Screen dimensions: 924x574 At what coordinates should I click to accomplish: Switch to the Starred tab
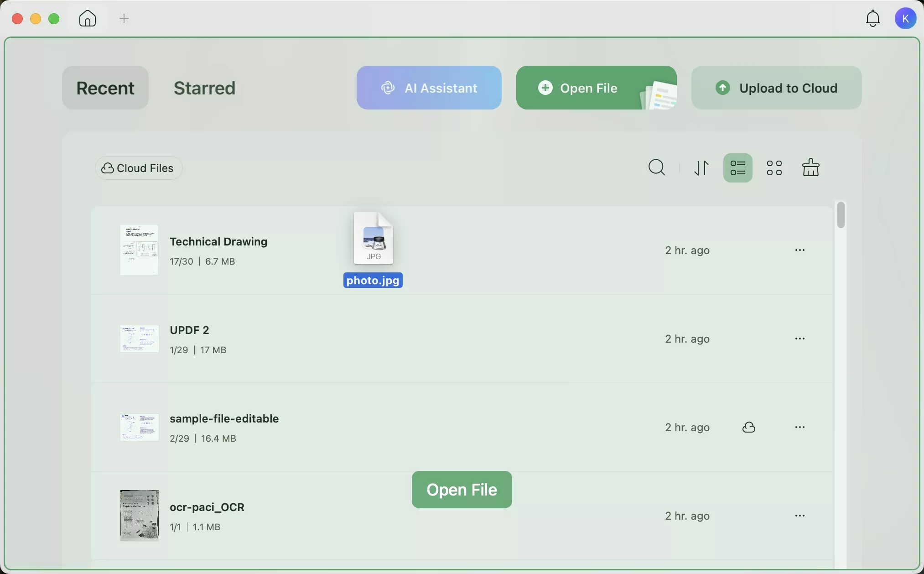pos(204,88)
